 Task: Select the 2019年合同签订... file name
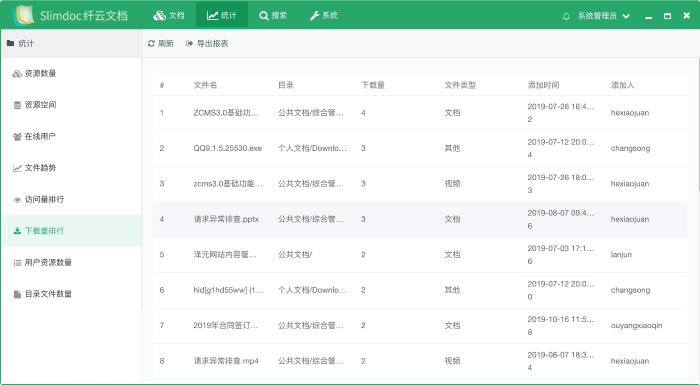(x=225, y=326)
